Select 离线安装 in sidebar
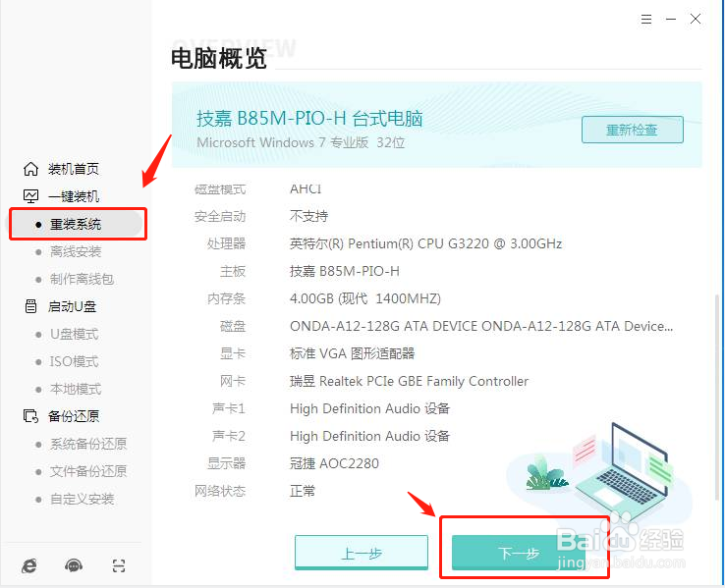725x588 pixels. 76,251
